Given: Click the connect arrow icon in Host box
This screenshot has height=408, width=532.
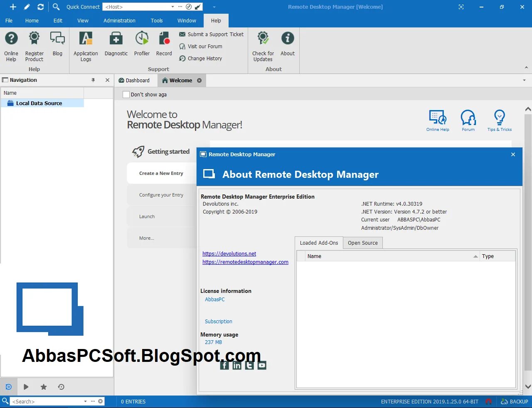Looking at the screenshot, I should pyautogui.click(x=198, y=7).
